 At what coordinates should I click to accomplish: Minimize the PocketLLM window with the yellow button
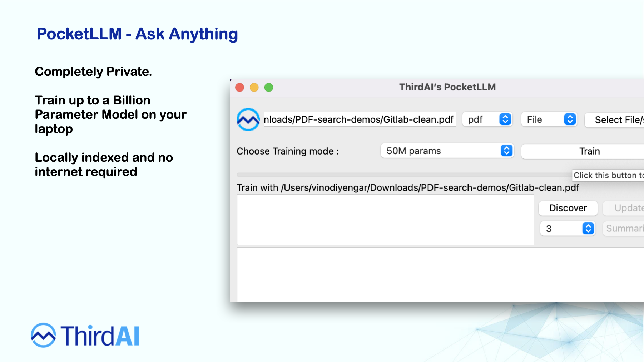point(254,87)
